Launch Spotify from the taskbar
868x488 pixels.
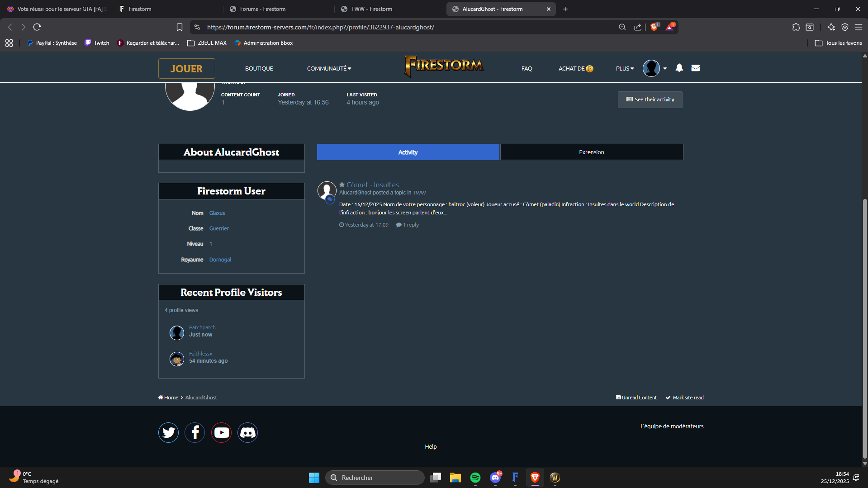(475, 478)
